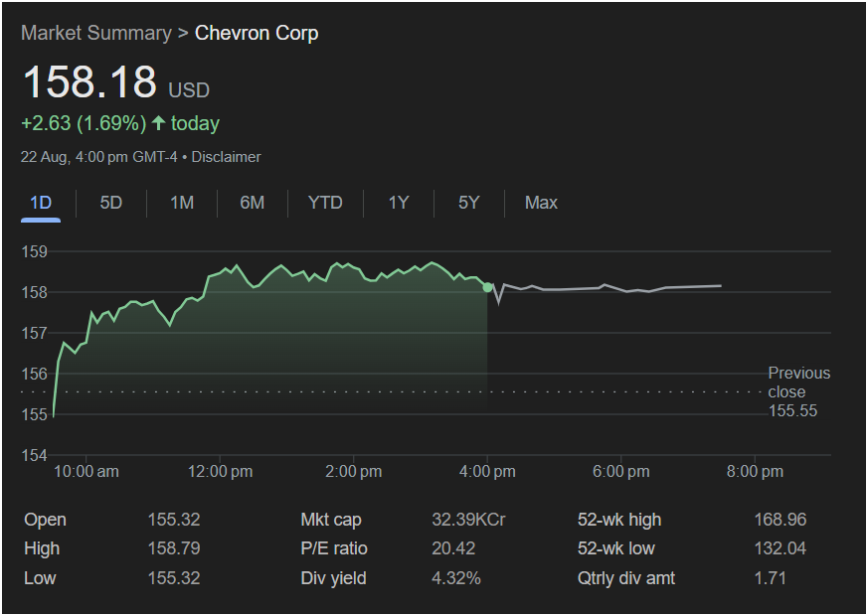Screen dimensions: 868x616
Task: Click the 158.18 USD price
Action: (x=89, y=82)
